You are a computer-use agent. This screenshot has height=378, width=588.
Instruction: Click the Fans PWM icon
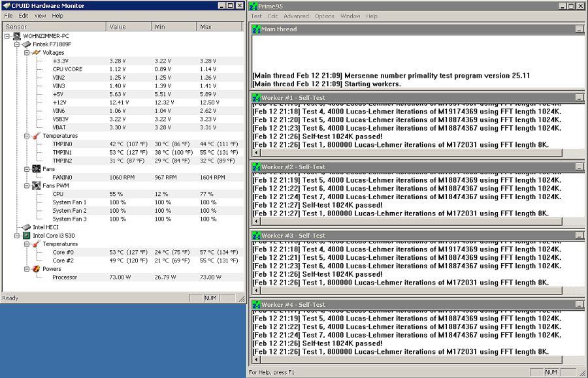pyautogui.click(x=37, y=185)
